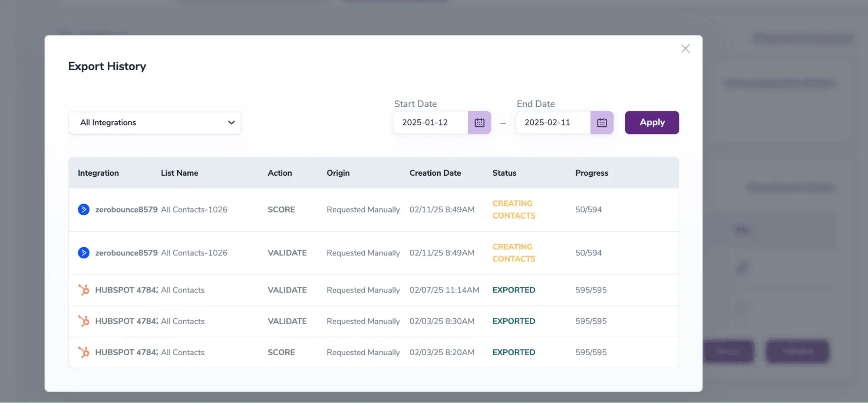Select the Integration column header
Viewport: 868px width, 403px height.
point(98,173)
